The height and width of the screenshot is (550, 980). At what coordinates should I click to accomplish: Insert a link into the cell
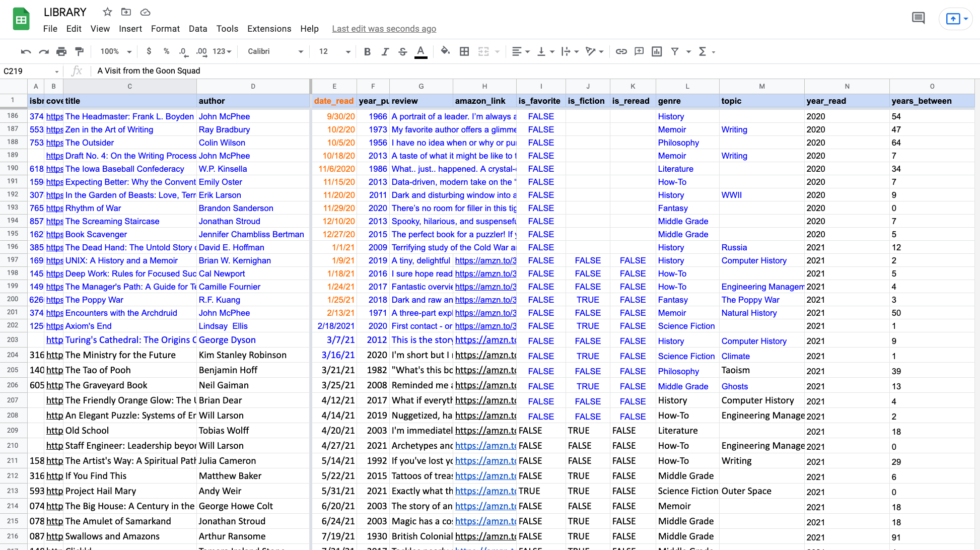pos(621,51)
